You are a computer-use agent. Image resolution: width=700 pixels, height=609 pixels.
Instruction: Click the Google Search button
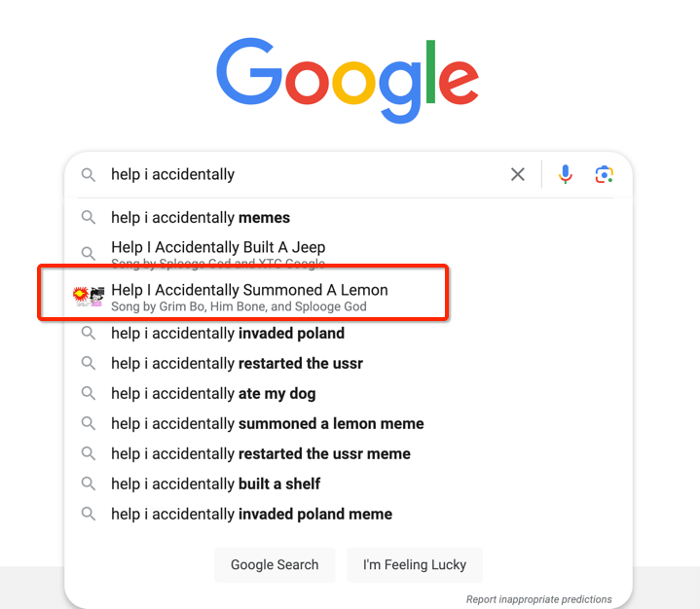(275, 564)
